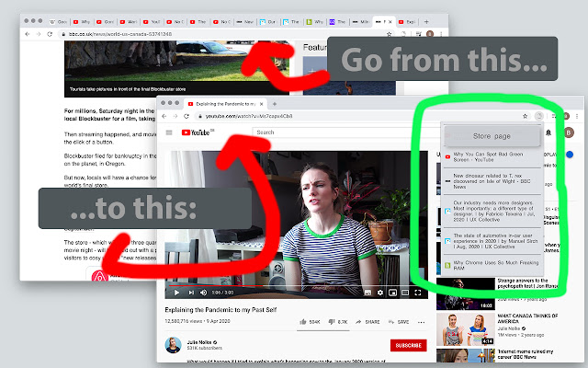Open video settings gear

pos(380,293)
